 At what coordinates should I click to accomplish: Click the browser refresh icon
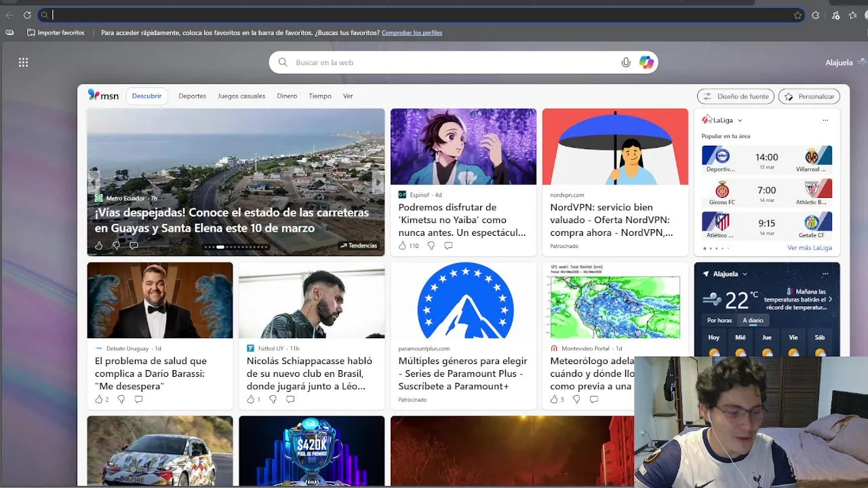(x=27, y=15)
